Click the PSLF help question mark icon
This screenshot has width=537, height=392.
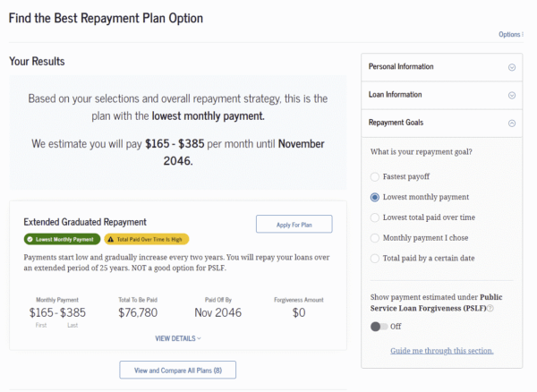(491, 309)
